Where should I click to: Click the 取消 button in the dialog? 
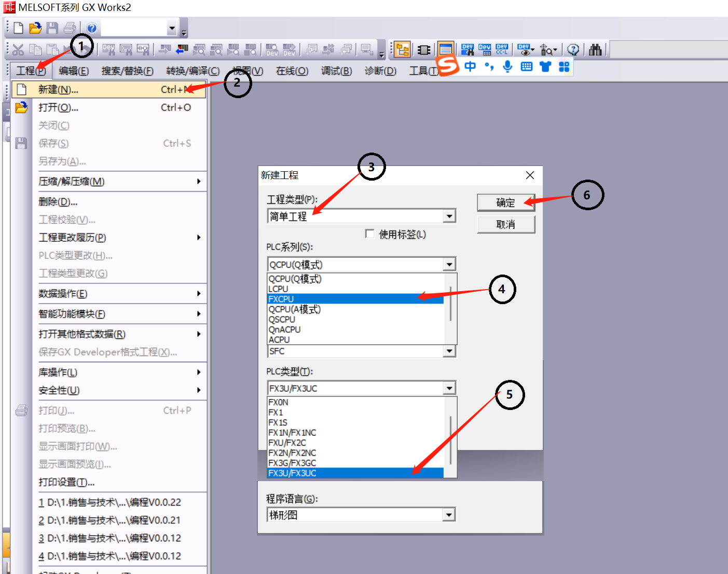coord(506,224)
